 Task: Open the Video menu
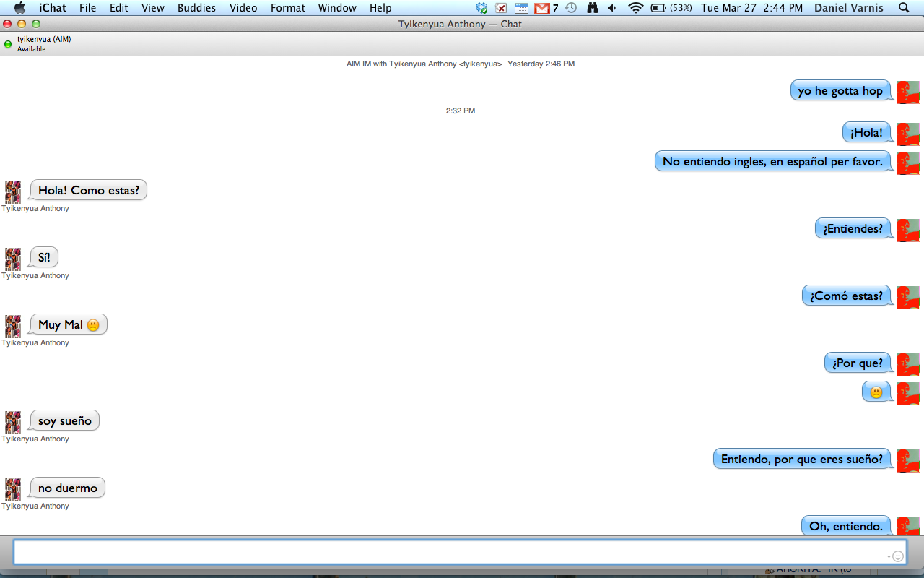click(243, 8)
